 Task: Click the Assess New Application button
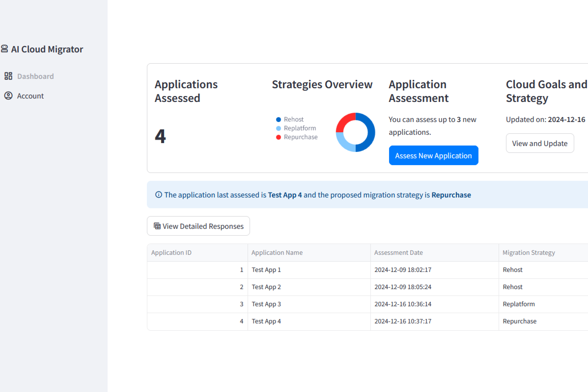(434, 155)
